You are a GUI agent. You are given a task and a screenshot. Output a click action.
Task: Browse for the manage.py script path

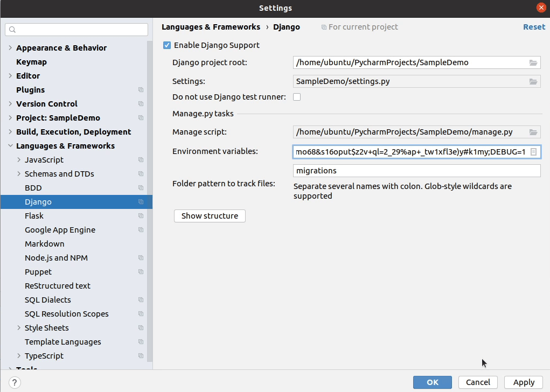[x=533, y=131]
